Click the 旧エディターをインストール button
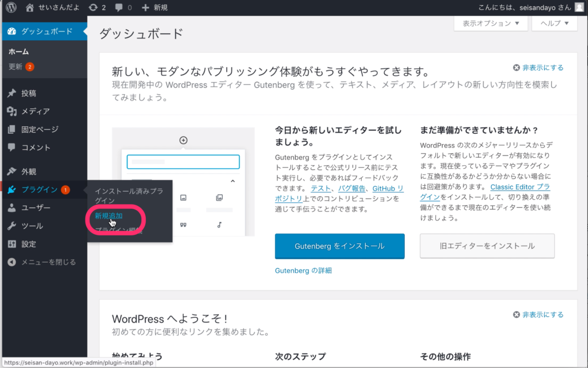 487,246
